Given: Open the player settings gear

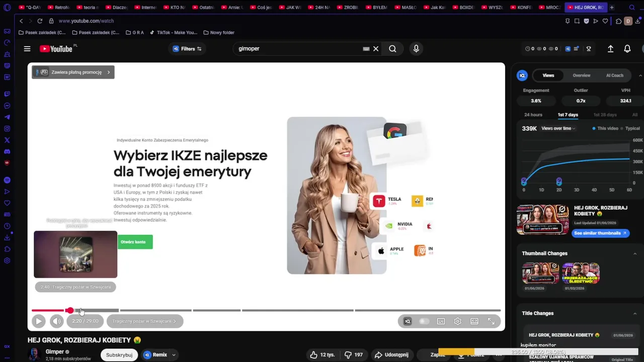Looking at the screenshot, I should [457, 321].
